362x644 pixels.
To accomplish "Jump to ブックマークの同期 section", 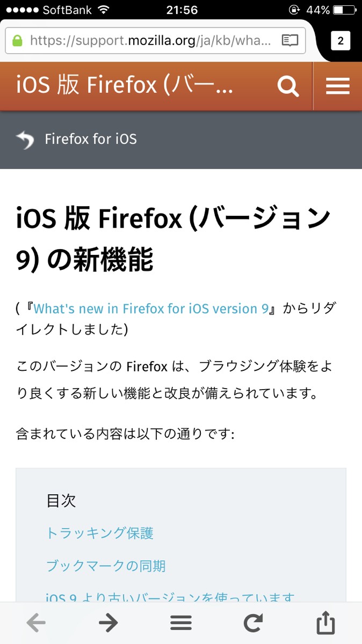I will click(106, 566).
